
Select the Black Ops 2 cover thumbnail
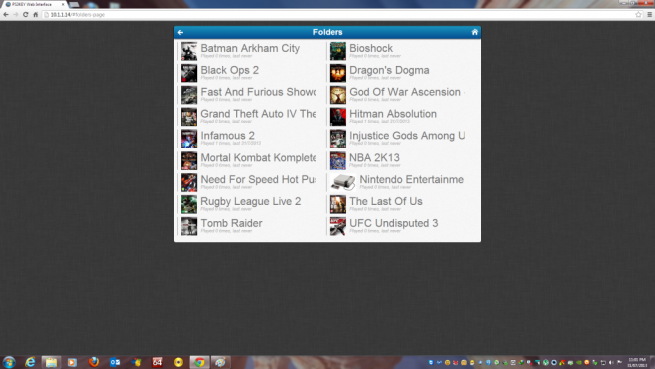coord(189,73)
